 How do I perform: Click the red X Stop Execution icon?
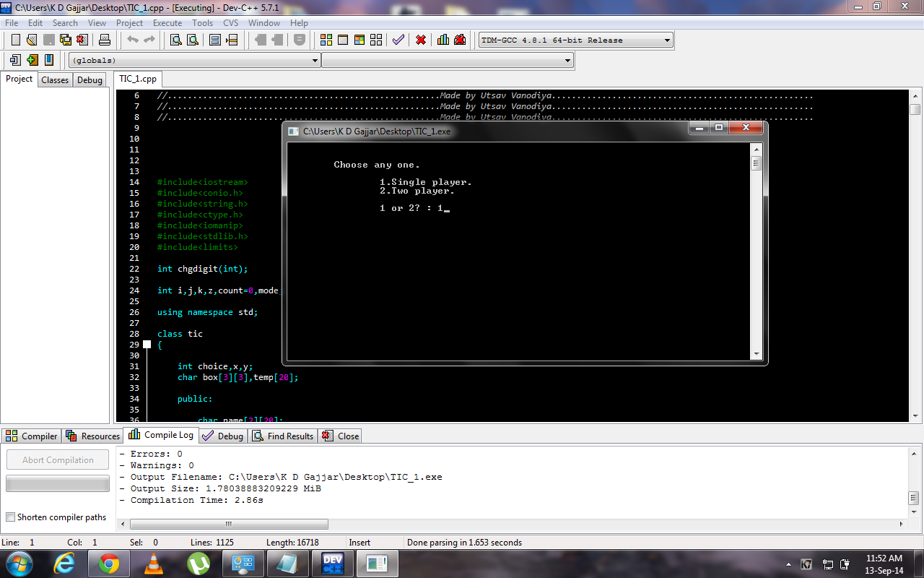(x=420, y=40)
